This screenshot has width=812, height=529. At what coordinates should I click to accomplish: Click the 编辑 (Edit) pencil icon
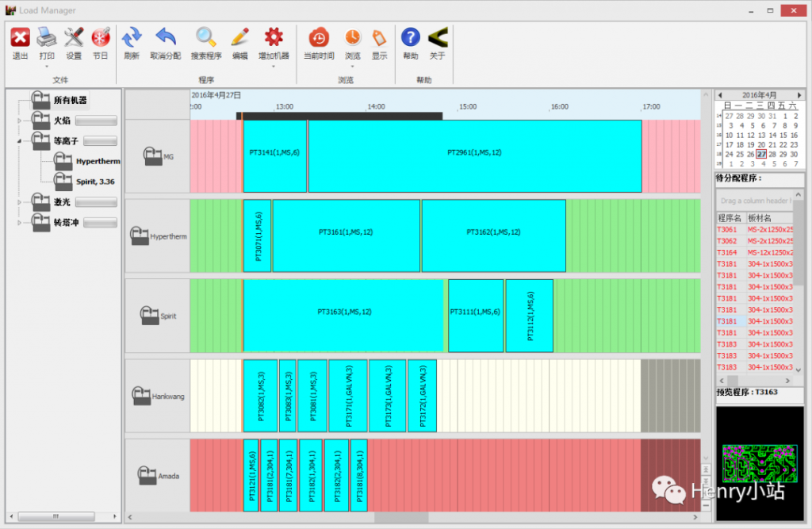(x=239, y=37)
